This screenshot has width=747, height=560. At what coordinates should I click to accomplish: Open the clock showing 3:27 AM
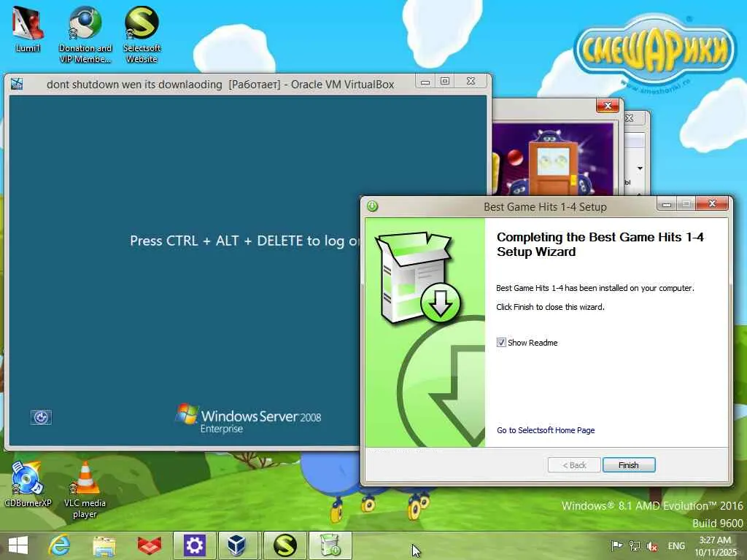point(715,546)
